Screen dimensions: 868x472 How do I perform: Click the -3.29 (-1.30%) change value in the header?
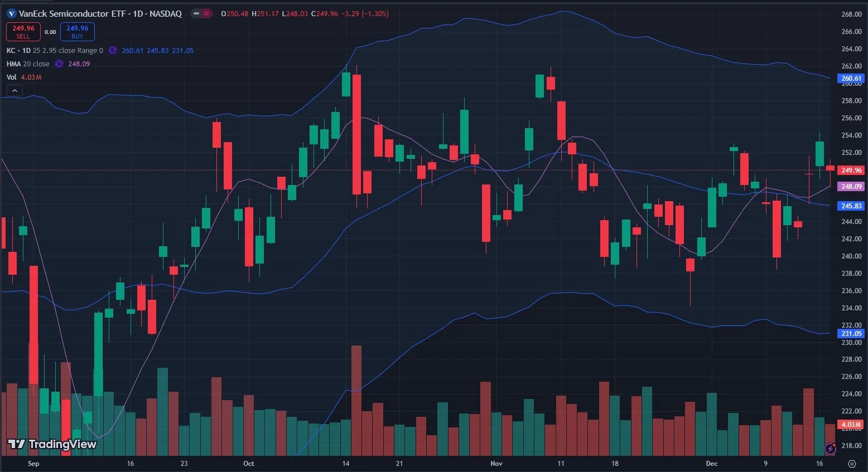click(x=365, y=13)
